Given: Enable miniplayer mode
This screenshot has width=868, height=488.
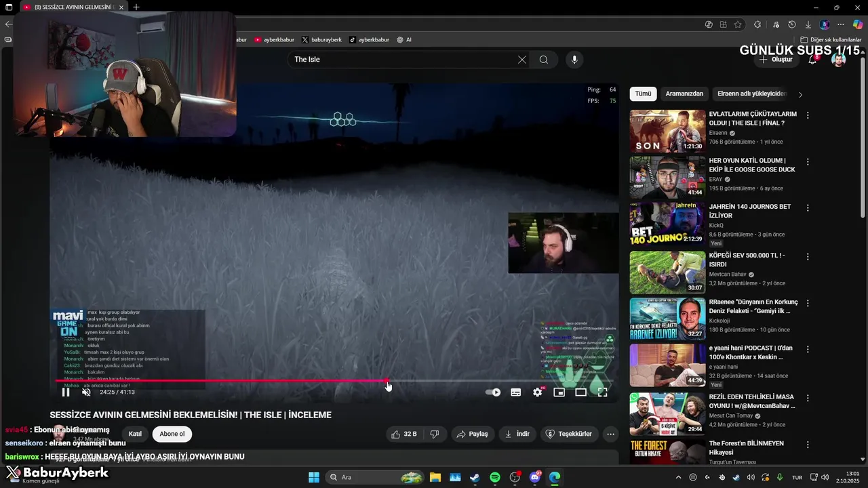Looking at the screenshot, I should (559, 392).
